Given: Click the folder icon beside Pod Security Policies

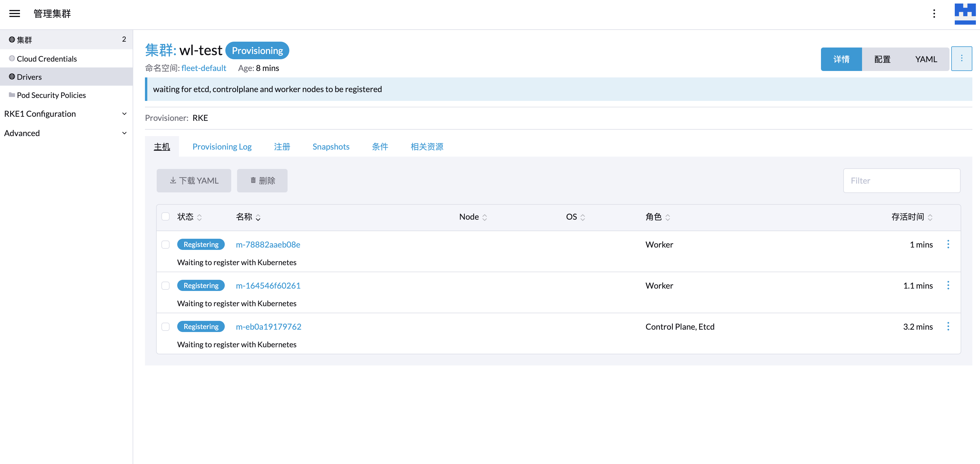Looking at the screenshot, I should [x=12, y=95].
